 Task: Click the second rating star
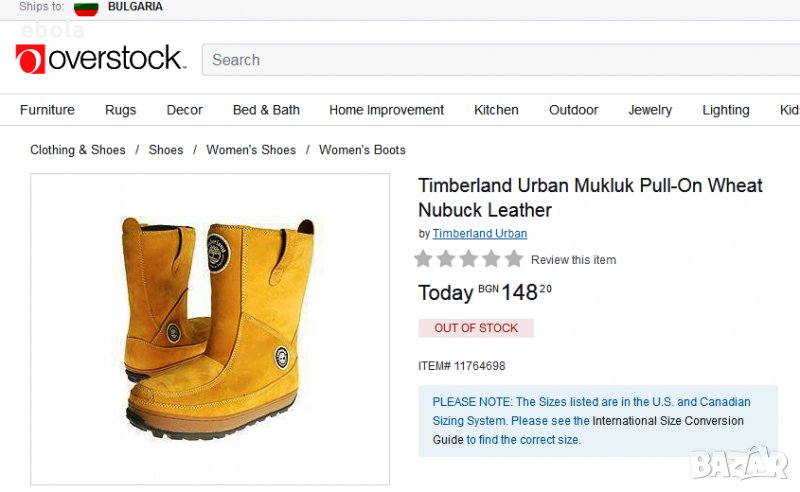click(446, 259)
